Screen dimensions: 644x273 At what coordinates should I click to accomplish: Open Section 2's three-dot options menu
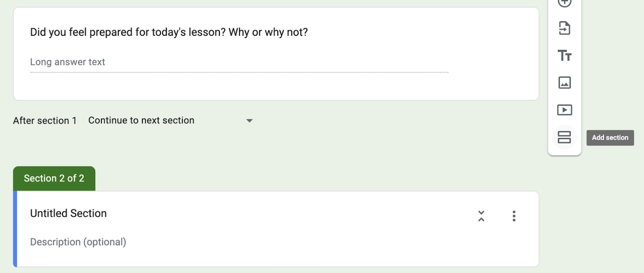click(x=514, y=216)
